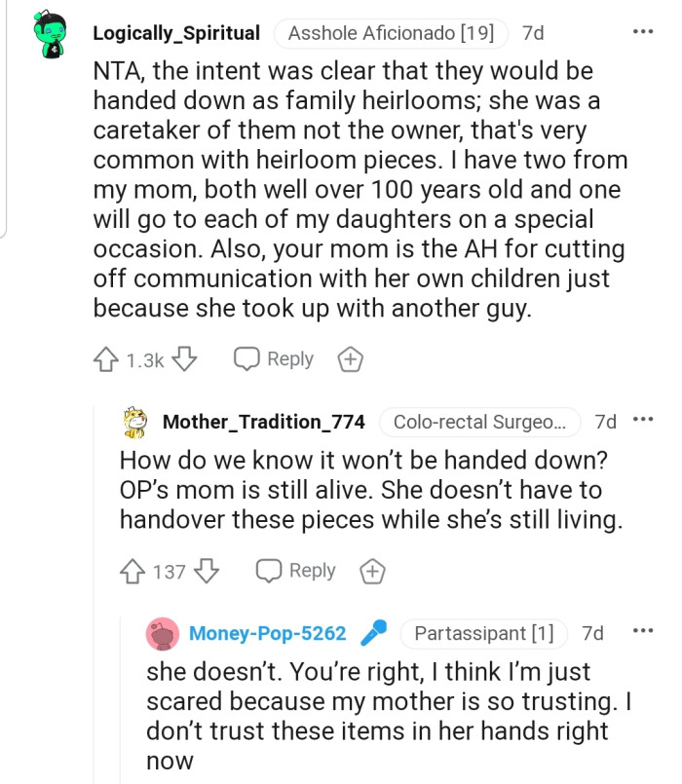Open Money-Pop-5262 username link
Image resolution: width=682 pixels, height=784 pixels.
pyautogui.click(x=267, y=633)
